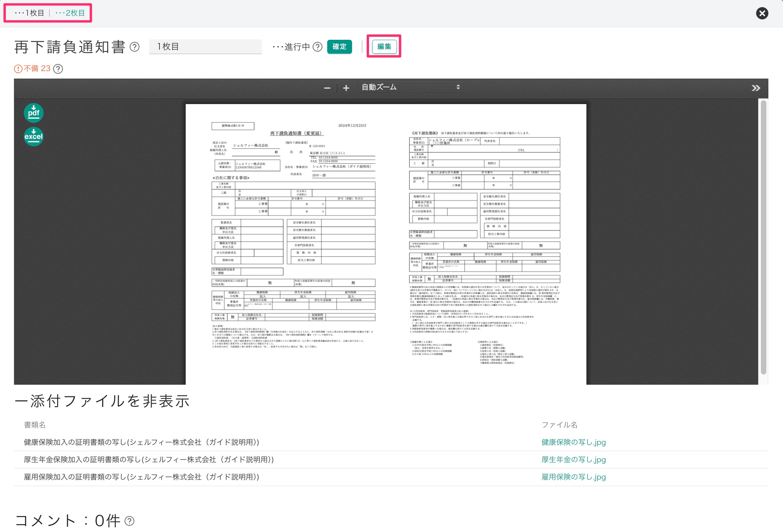Click help icon next to 不備 23

[58, 69]
